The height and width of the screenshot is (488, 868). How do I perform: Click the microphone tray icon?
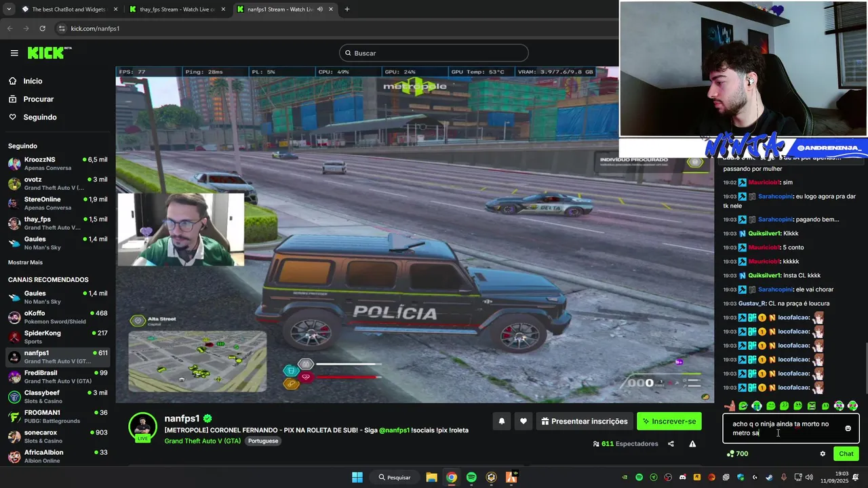(783, 477)
